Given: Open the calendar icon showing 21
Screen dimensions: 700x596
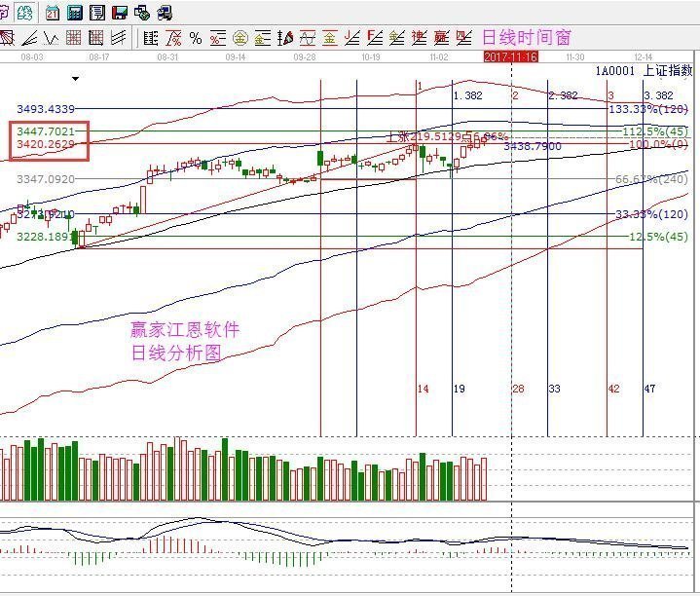Looking at the screenshot, I should (x=53, y=13).
